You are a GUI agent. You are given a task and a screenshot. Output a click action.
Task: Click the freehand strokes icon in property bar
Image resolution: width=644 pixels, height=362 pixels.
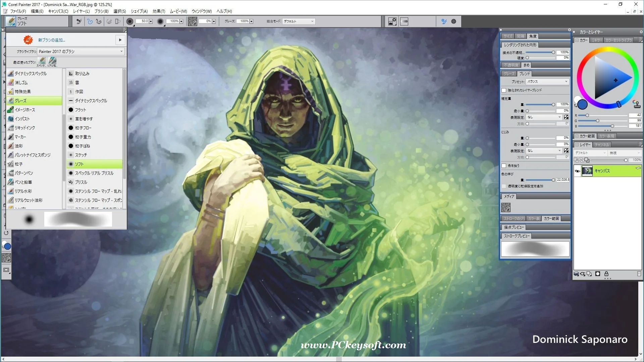click(90, 21)
